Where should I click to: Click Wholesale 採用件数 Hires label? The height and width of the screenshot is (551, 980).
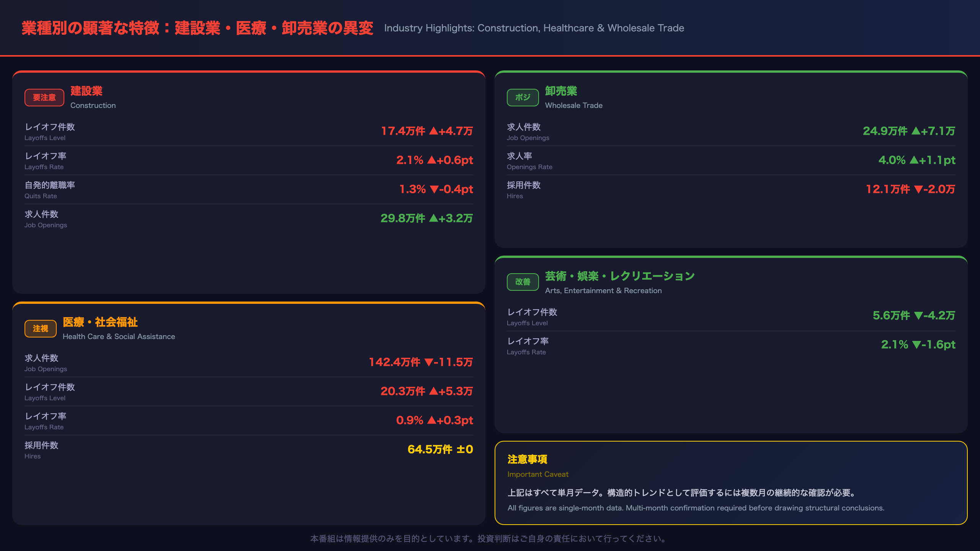tap(524, 190)
